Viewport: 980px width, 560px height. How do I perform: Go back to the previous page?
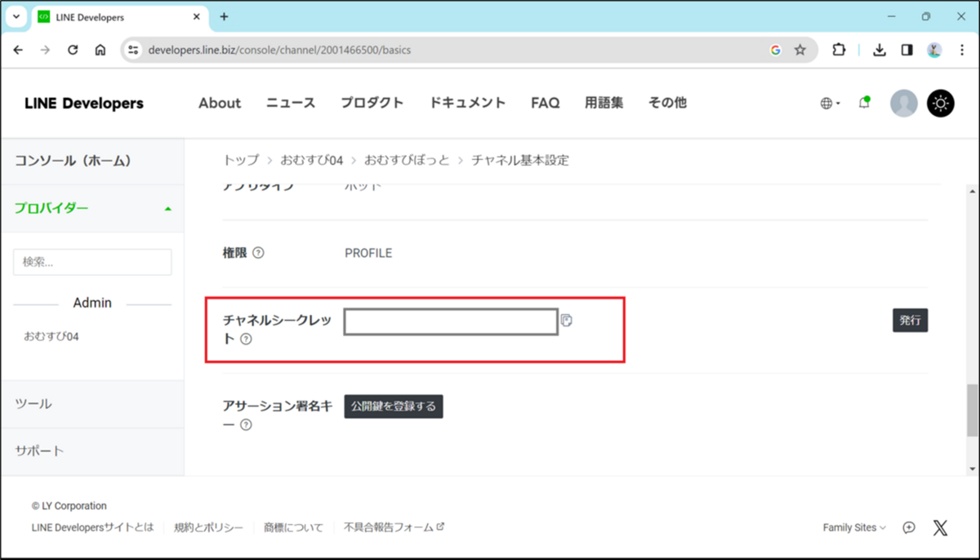point(18,50)
